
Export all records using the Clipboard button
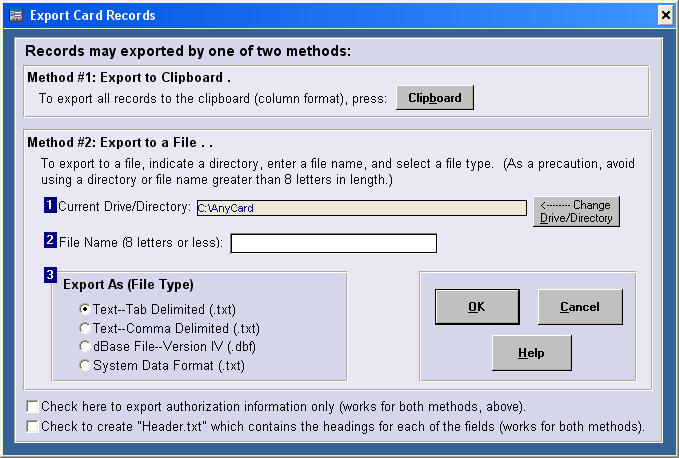click(x=435, y=98)
